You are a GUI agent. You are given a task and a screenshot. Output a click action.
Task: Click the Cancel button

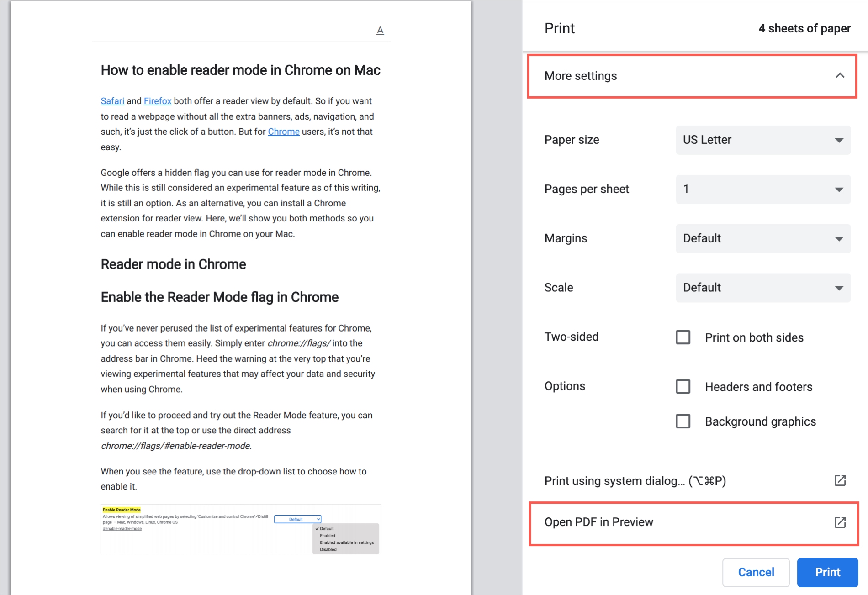pos(756,572)
